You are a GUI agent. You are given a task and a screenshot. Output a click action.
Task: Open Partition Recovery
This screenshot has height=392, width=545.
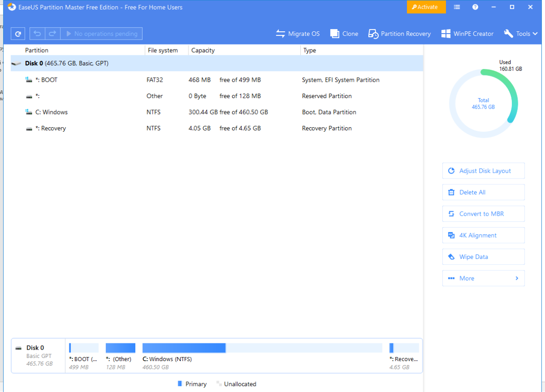399,34
